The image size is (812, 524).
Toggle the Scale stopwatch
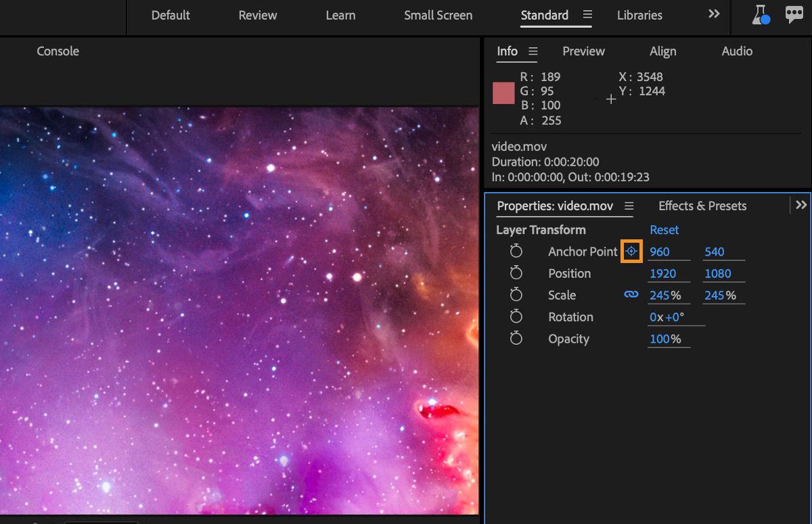(x=516, y=295)
